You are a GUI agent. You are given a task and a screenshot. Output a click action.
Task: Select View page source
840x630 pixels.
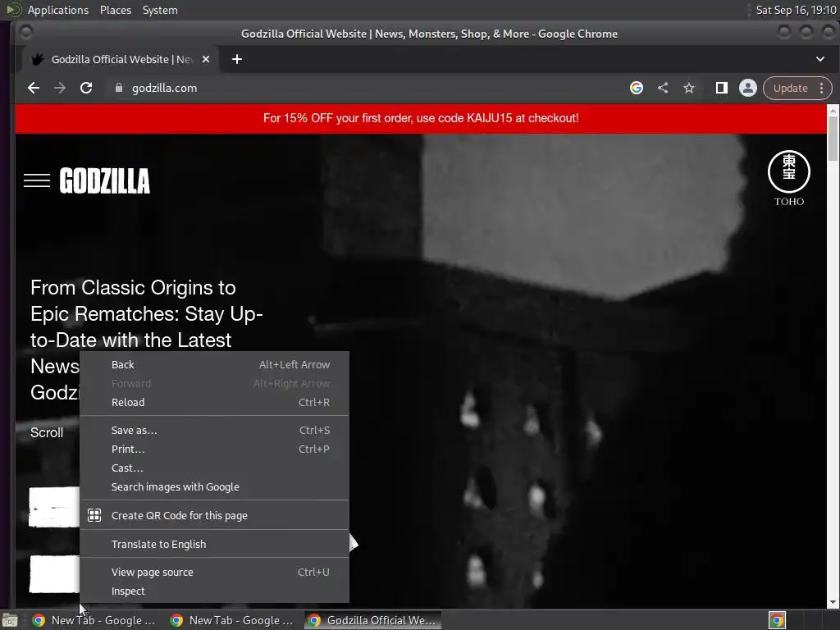214,572
